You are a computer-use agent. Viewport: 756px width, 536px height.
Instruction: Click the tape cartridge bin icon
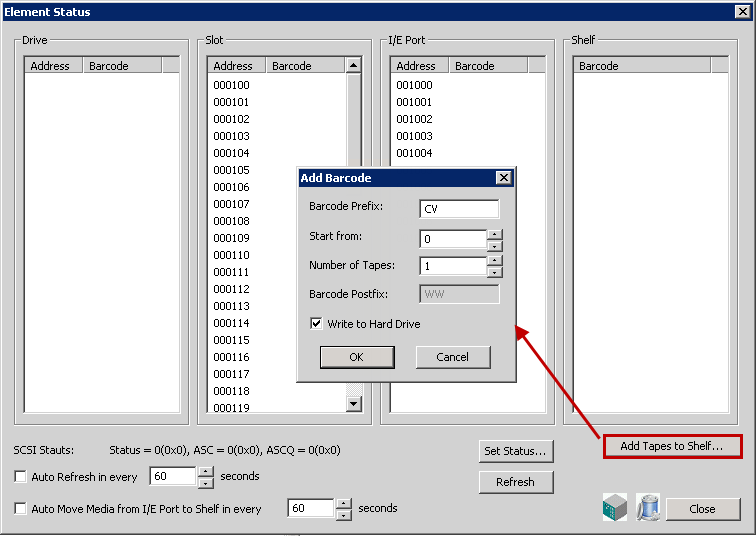648,507
